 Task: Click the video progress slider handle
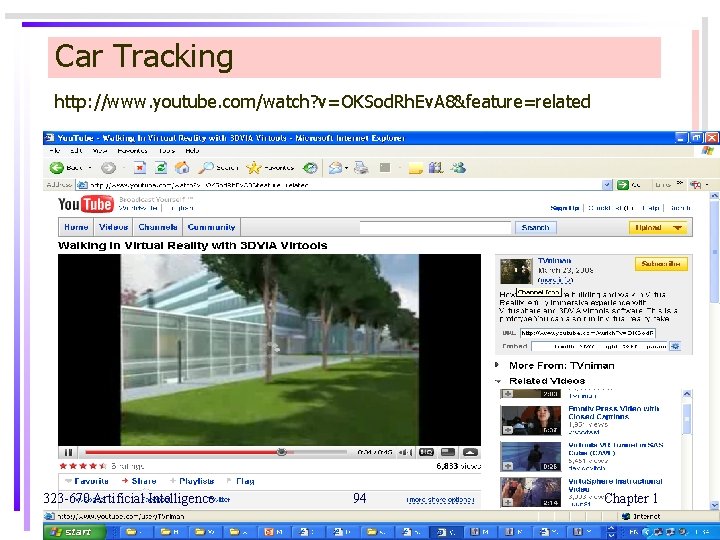tap(282, 452)
